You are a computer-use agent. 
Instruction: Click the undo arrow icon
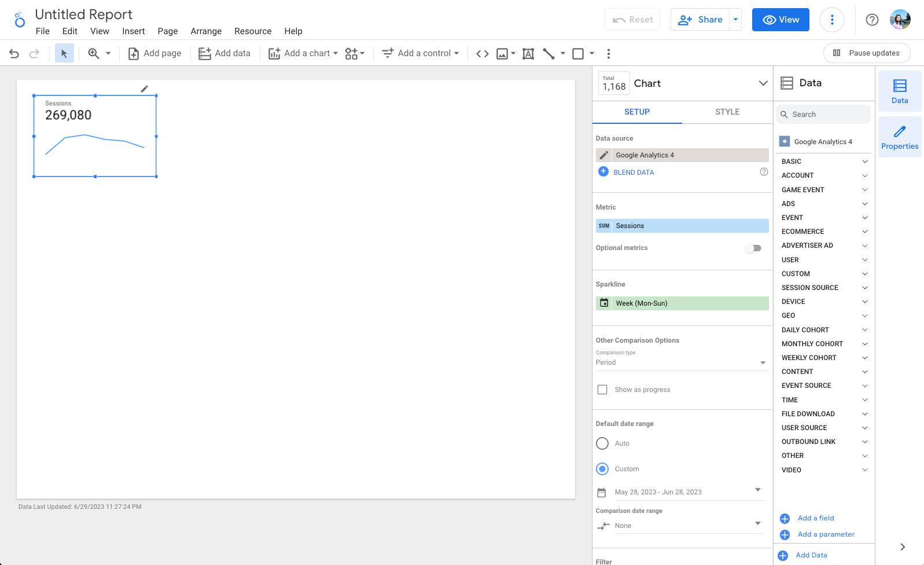pos(14,54)
